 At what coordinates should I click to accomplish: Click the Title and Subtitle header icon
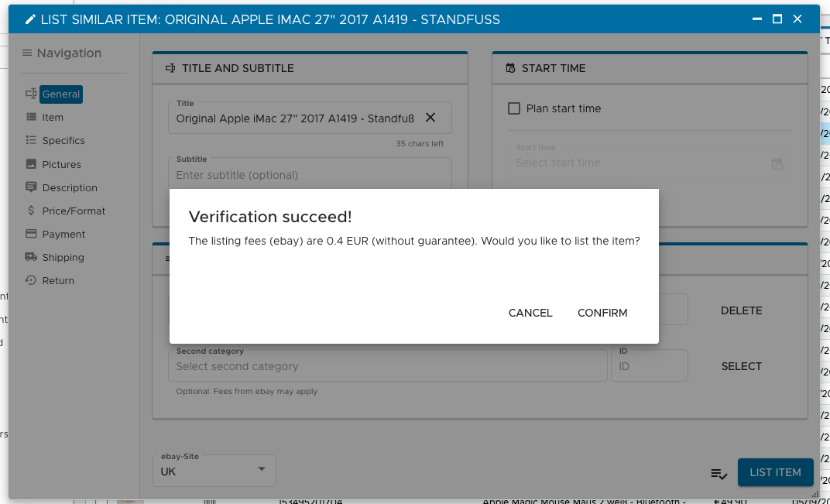[x=170, y=68]
